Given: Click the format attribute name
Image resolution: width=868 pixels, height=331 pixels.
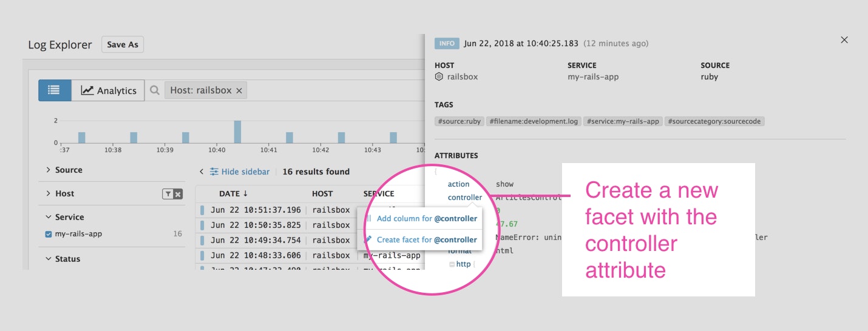Looking at the screenshot, I should click(459, 250).
